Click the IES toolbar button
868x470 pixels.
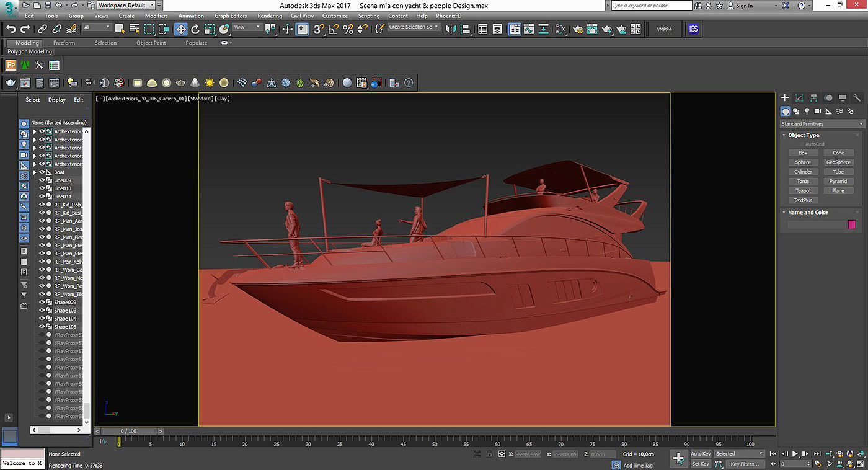tap(693, 29)
